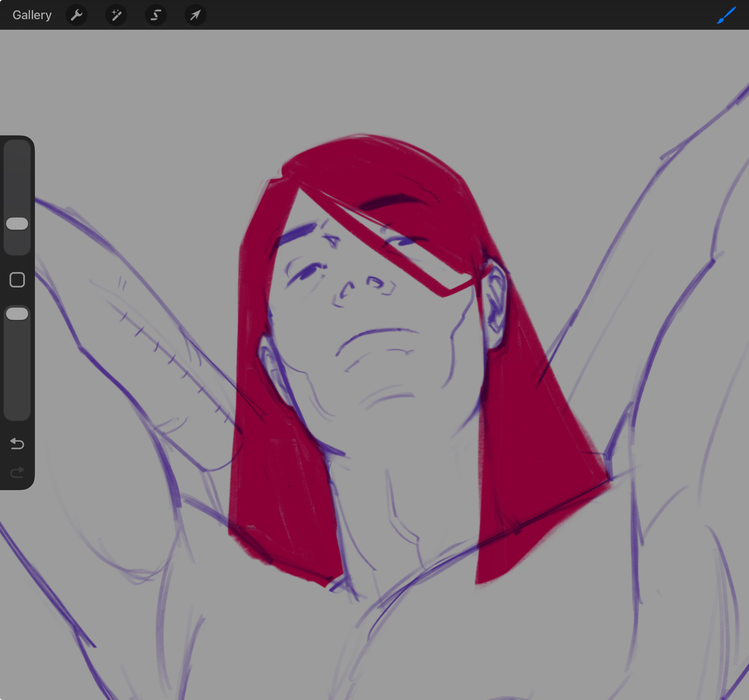Click the brush size slider handle
Image resolution: width=749 pixels, height=700 pixels.
[x=17, y=223]
